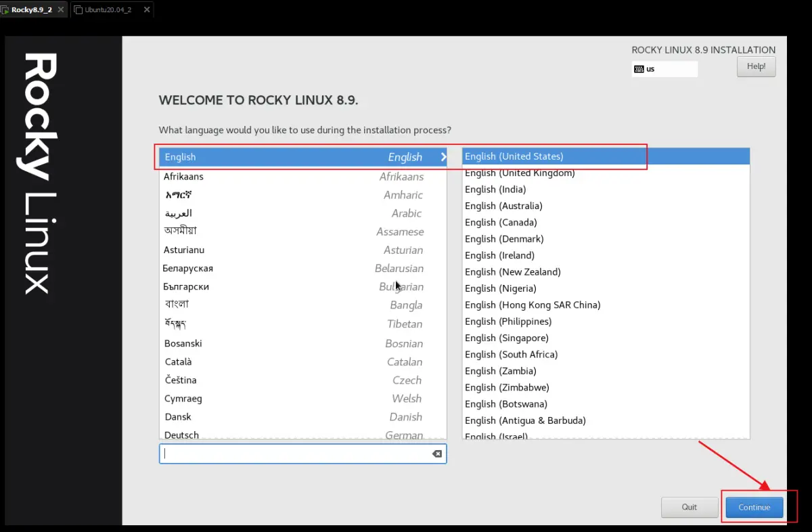
Task: Pick English (Ireland) locale
Action: pos(606,255)
